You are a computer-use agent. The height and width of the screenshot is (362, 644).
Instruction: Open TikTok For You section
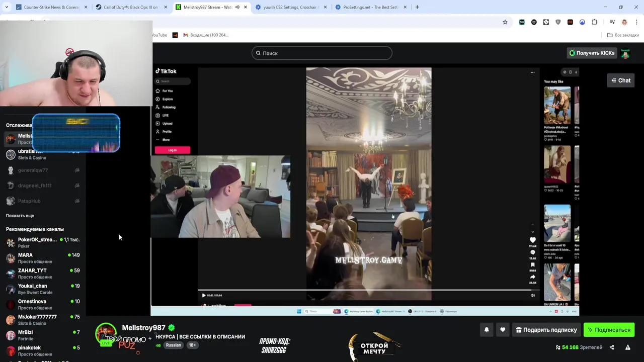[165, 91]
